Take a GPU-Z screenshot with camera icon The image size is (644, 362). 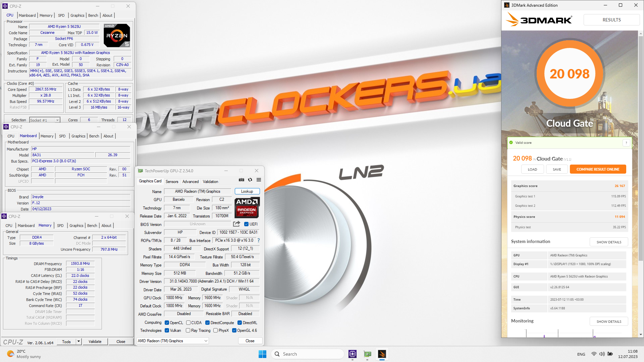pos(241,180)
